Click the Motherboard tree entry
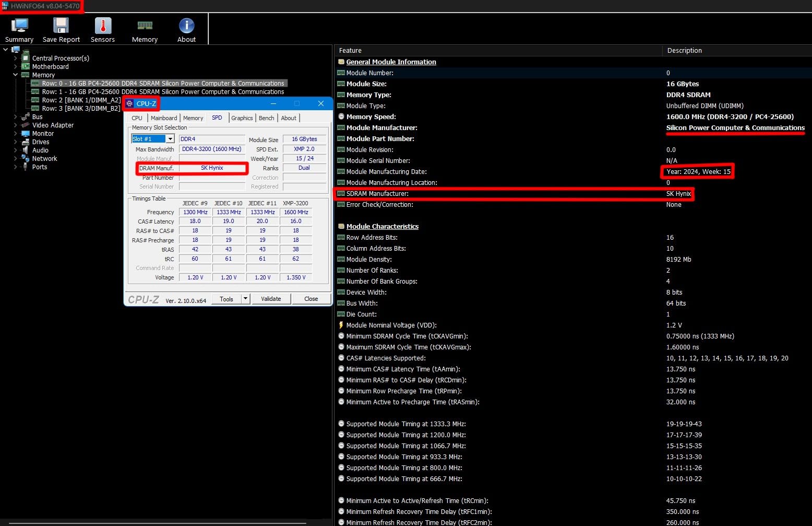 [x=50, y=67]
